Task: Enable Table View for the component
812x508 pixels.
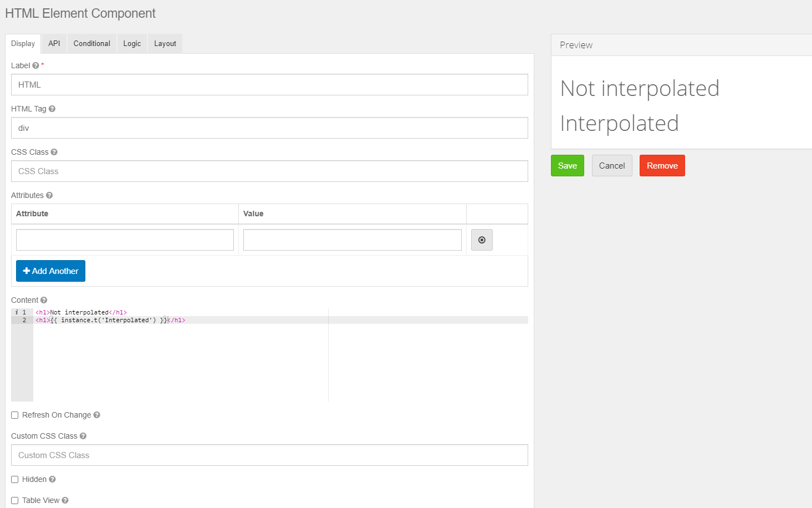Action: (14, 500)
